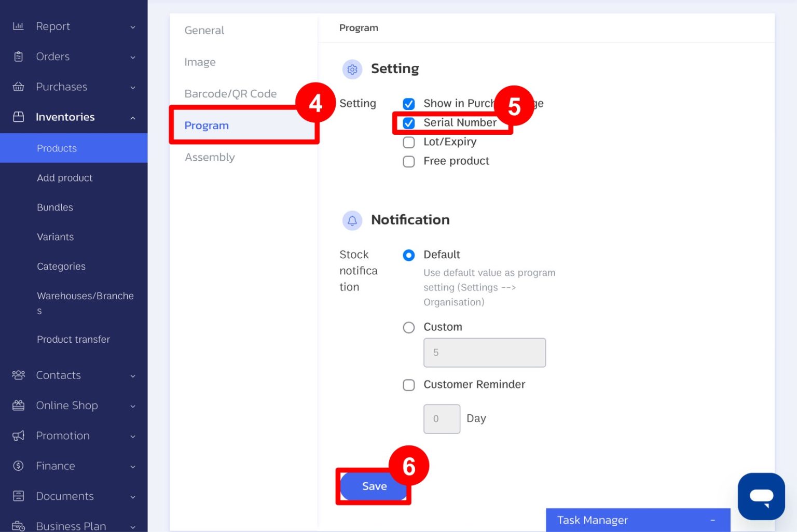Screen dimensions: 797x532
Task: Enable the Lot/Expiry checkbox
Action: (409, 142)
